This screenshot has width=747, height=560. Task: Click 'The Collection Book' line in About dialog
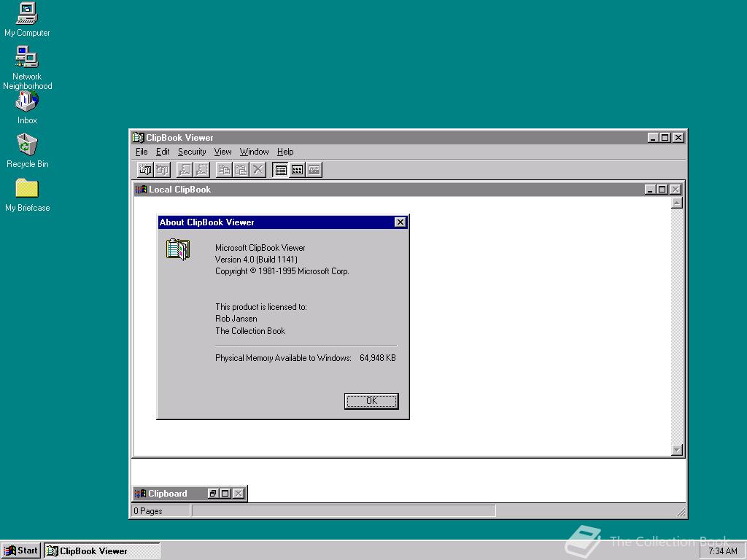pos(250,331)
